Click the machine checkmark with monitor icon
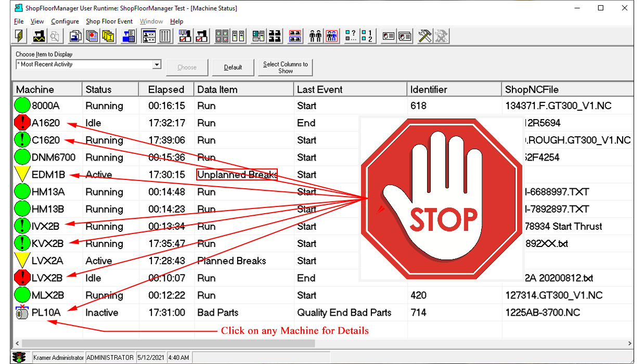This screenshot has height=364, width=644. 185,36
